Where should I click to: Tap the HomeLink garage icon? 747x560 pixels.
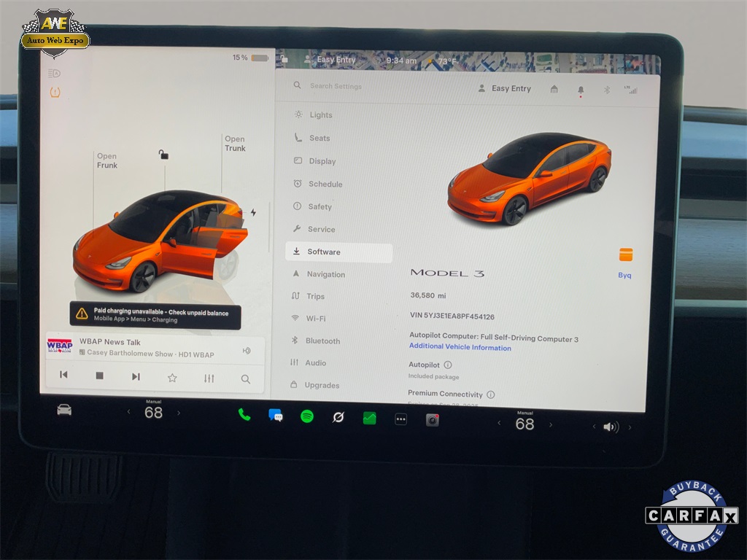point(554,89)
